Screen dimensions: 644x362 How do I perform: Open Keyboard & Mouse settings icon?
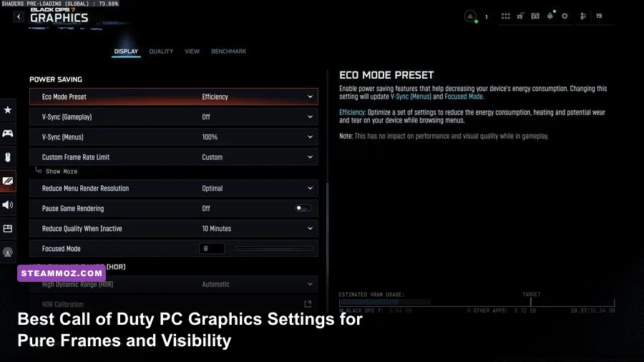click(8, 157)
